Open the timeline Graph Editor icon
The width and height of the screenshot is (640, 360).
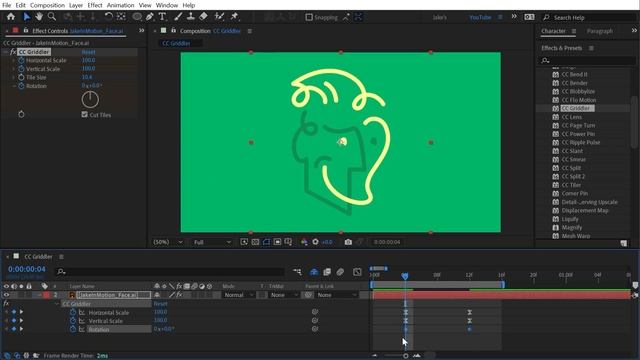pyautogui.click(x=357, y=271)
